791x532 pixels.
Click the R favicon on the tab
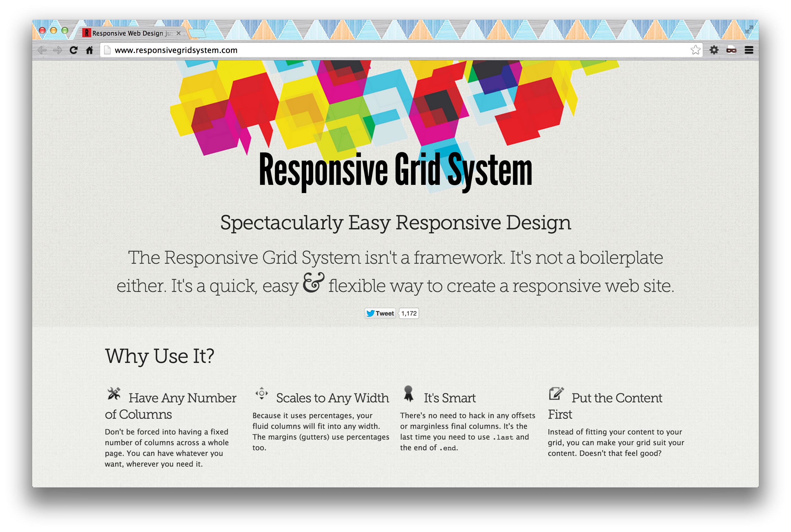pyautogui.click(x=87, y=33)
